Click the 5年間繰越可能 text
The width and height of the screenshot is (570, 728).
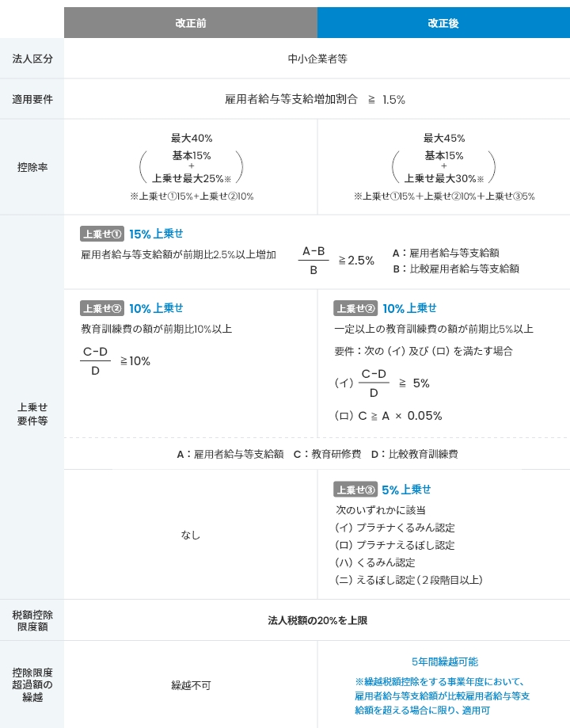pos(445,661)
